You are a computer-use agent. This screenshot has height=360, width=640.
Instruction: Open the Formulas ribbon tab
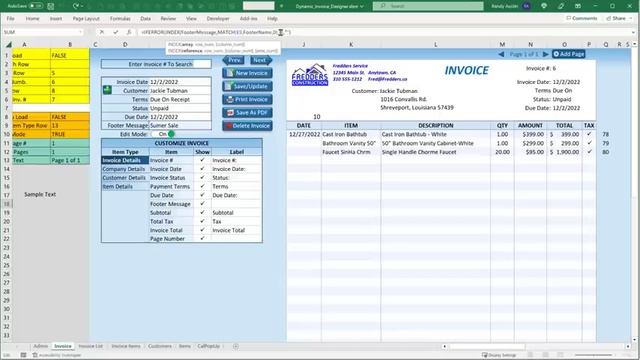pos(120,18)
